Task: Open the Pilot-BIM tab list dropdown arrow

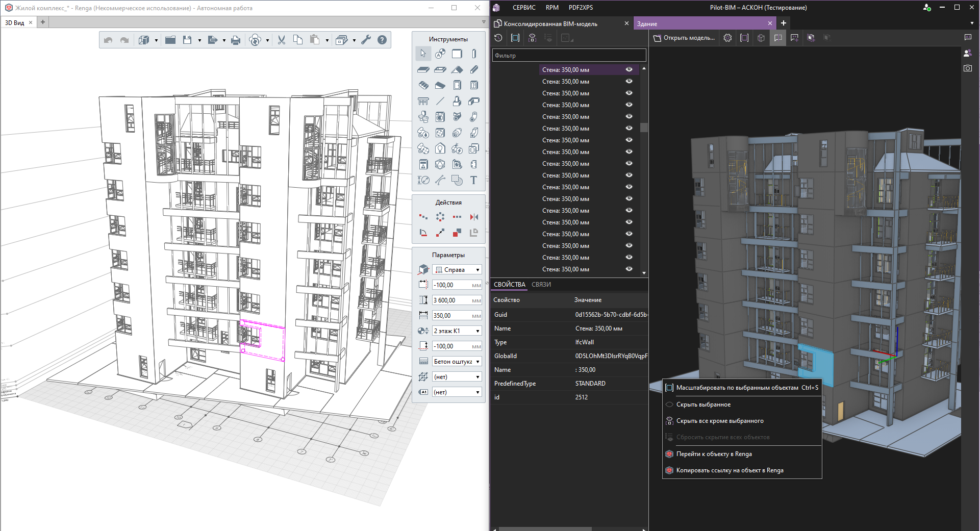Action: pos(972,23)
